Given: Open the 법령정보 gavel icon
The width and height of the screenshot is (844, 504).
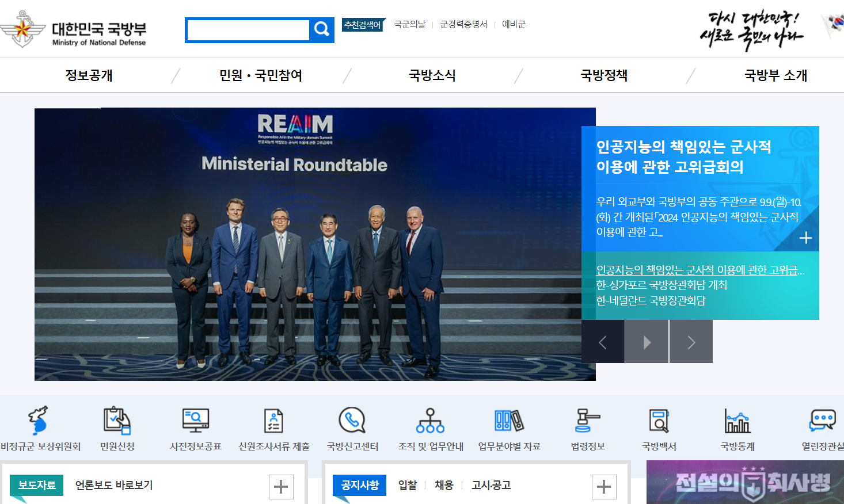Looking at the screenshot, I should [x=587, y=421].
